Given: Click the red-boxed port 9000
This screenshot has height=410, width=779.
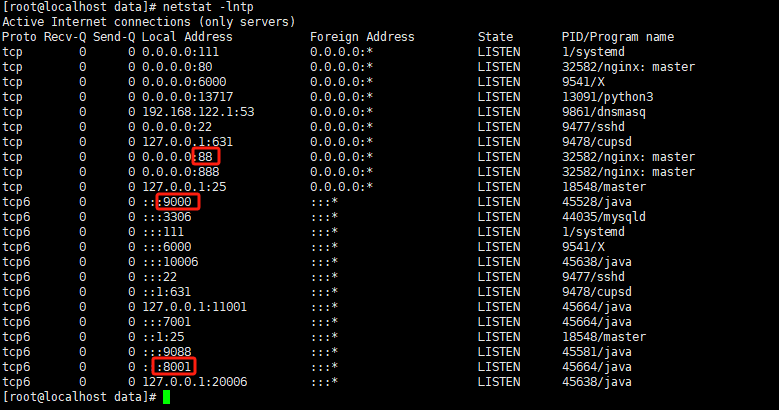Looking at the screenshot, I should click(x=180, y=202).
